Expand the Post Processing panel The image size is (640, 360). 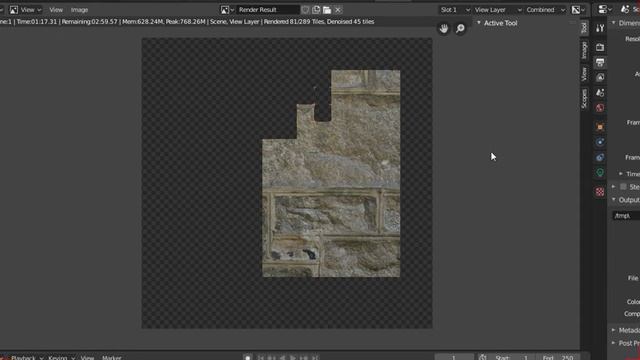(613, 343)
